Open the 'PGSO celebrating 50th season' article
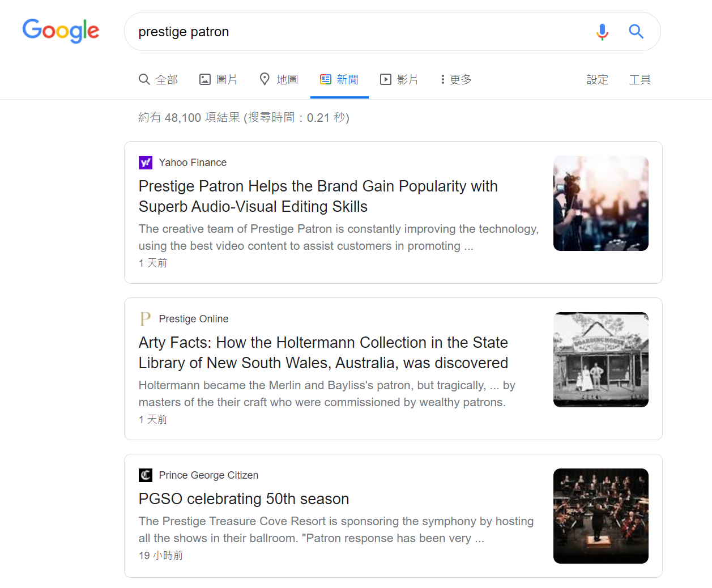 point(244,499)
